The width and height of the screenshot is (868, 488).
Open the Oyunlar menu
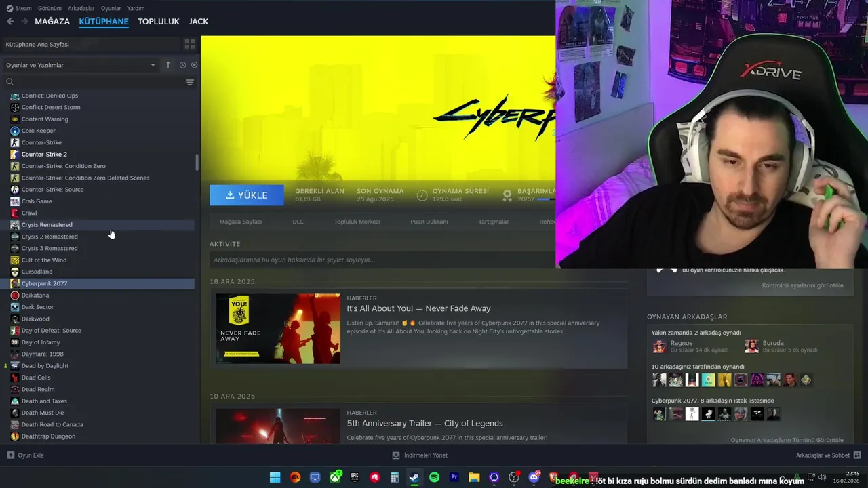pyautogui.click(x=111, y=8)
